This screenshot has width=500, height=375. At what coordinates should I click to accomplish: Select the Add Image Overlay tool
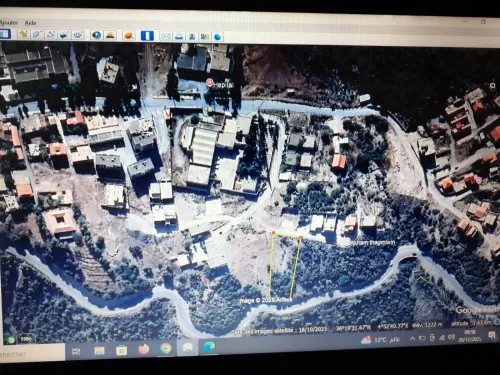click(x=64, y=35)
